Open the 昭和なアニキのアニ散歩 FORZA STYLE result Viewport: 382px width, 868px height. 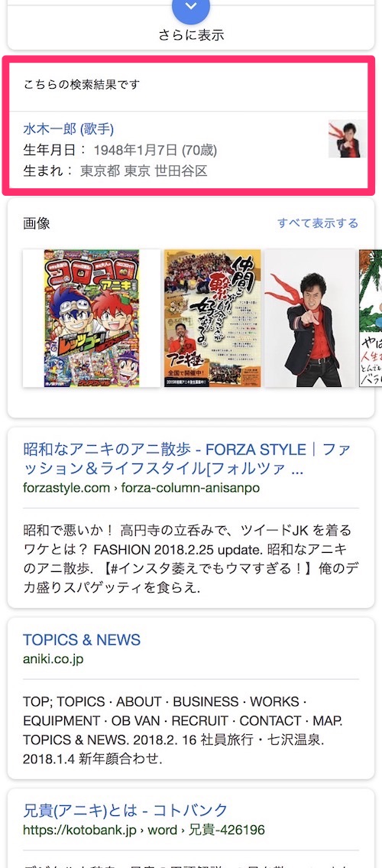tap(187, 459)
